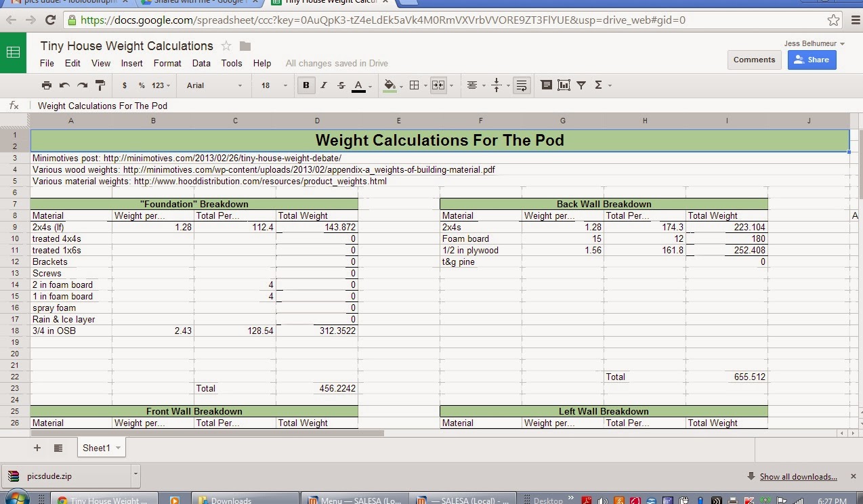Open the More formats 123 dropdown
Screen dimensions: 863x504
pos(161,85)
